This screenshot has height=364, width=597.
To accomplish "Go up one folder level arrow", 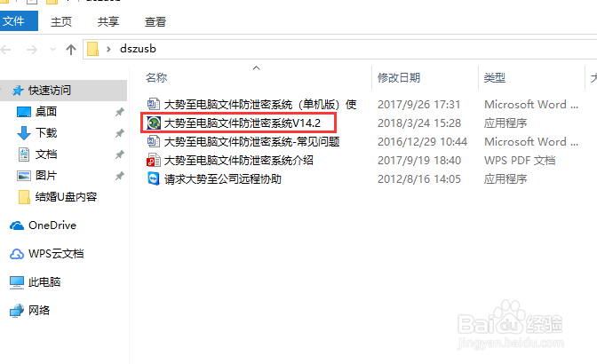I will pos(71,50).
